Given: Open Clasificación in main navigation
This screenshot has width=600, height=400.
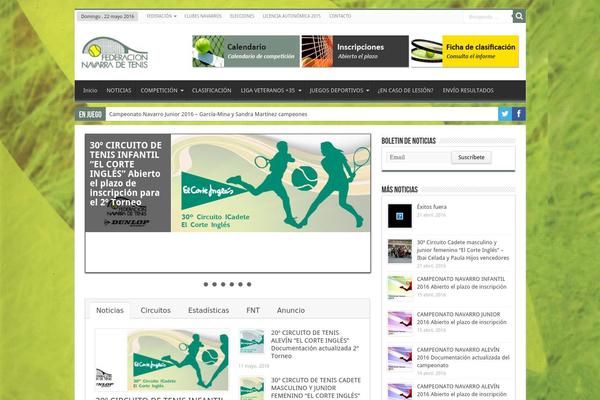Looking at the screenshot, I should point(212,90).
